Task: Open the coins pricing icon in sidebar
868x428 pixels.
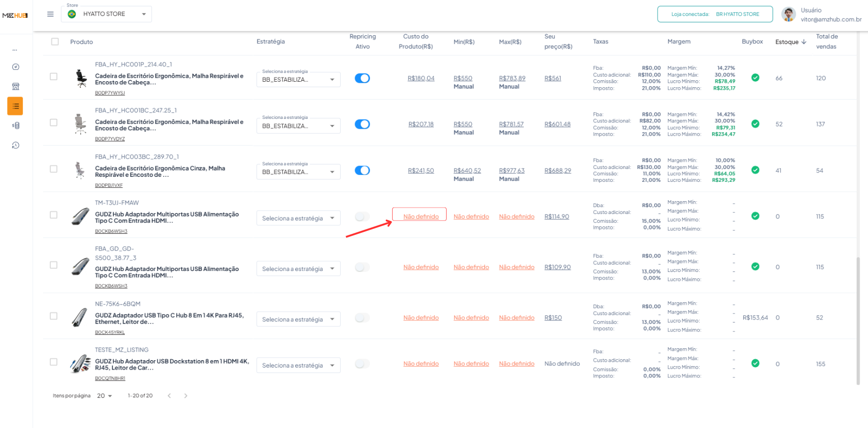Action: [x=16, y=126]
